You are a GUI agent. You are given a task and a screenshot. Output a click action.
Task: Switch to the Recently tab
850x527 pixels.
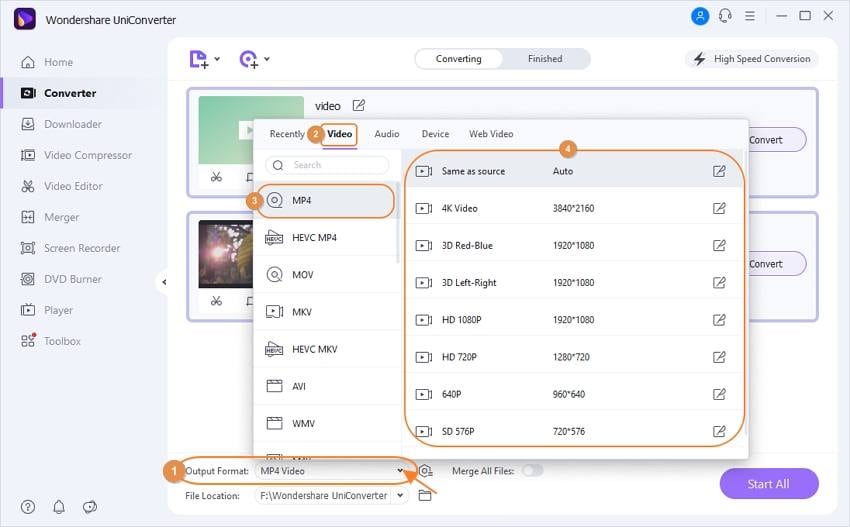coord(287,134)
